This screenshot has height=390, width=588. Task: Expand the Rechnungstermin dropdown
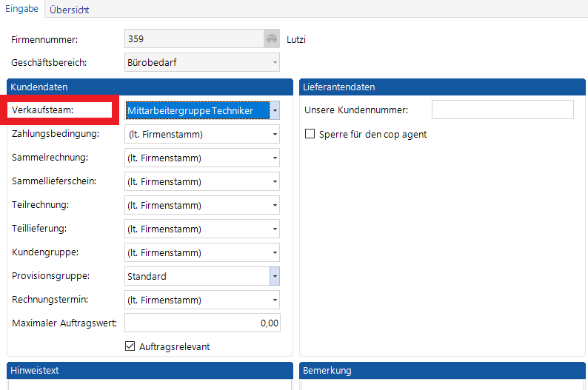click(x=275, y=300)
